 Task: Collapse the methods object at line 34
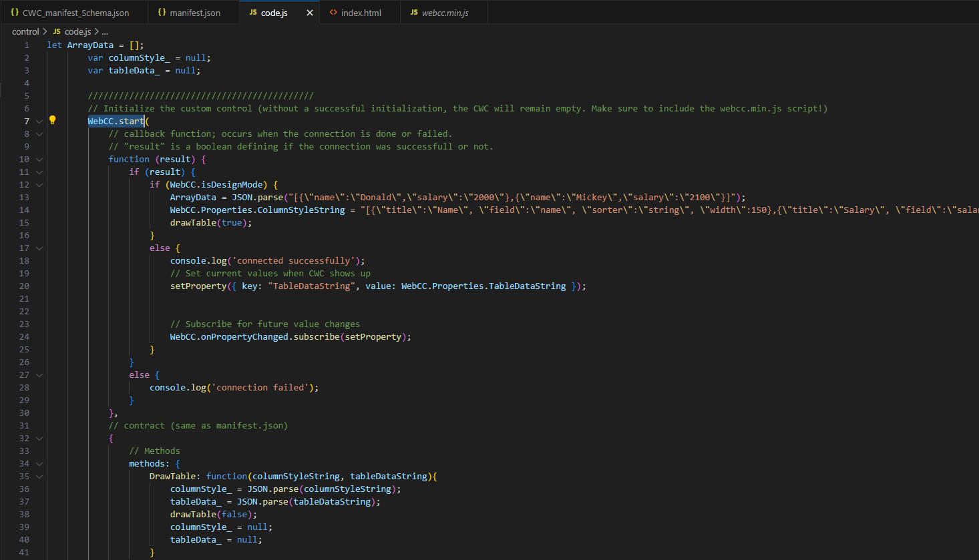pos(39,464)
